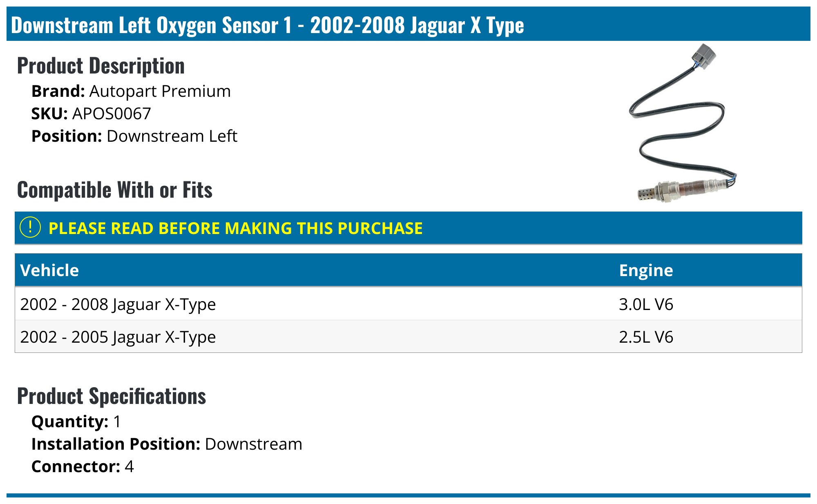Click the 2002 - 2005 Jaguar X-Type row
This screenshot has width=817, height=504.
408,337
